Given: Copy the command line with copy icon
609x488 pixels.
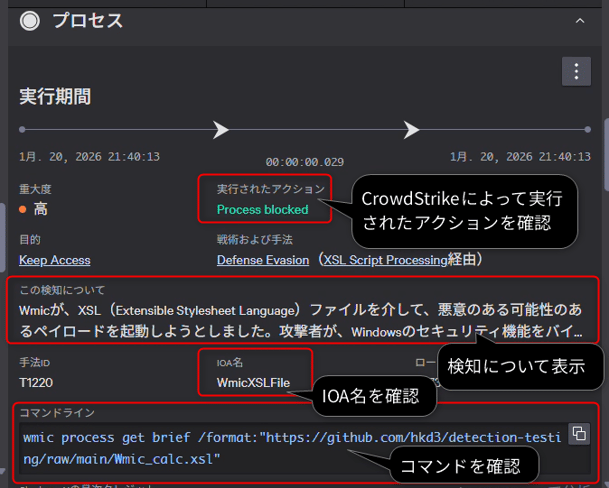Looking at the screenshot, I should coord(579,433).
